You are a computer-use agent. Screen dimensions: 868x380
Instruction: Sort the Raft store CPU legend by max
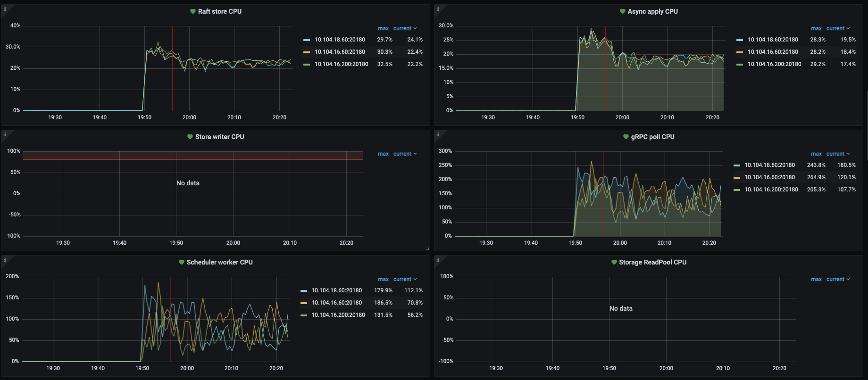[383, 28]
